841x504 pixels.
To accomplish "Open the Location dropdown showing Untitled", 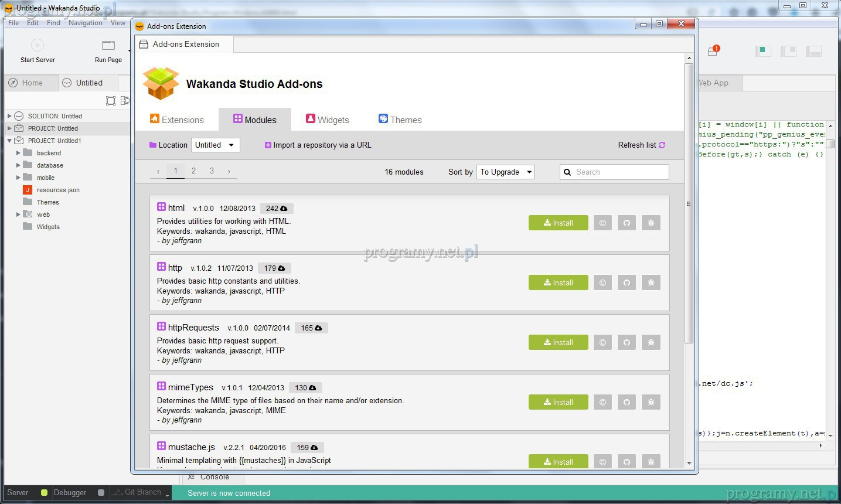I will pyautogui.click(x=215, y=145).
